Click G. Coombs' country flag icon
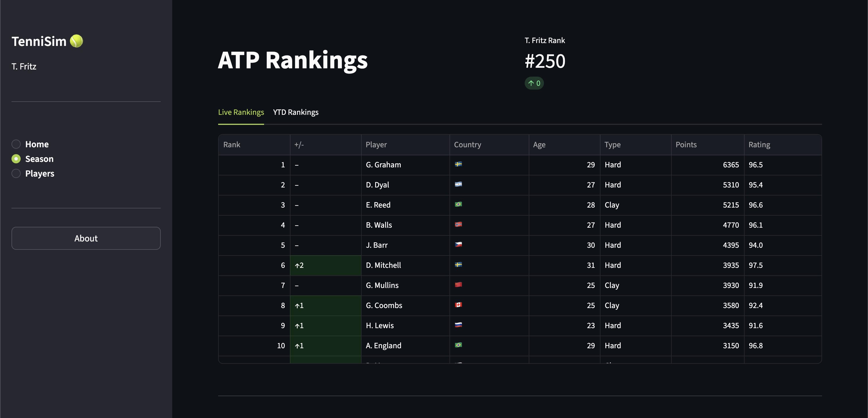This screenshot has height=418, width=868. (x=458, y=305)
